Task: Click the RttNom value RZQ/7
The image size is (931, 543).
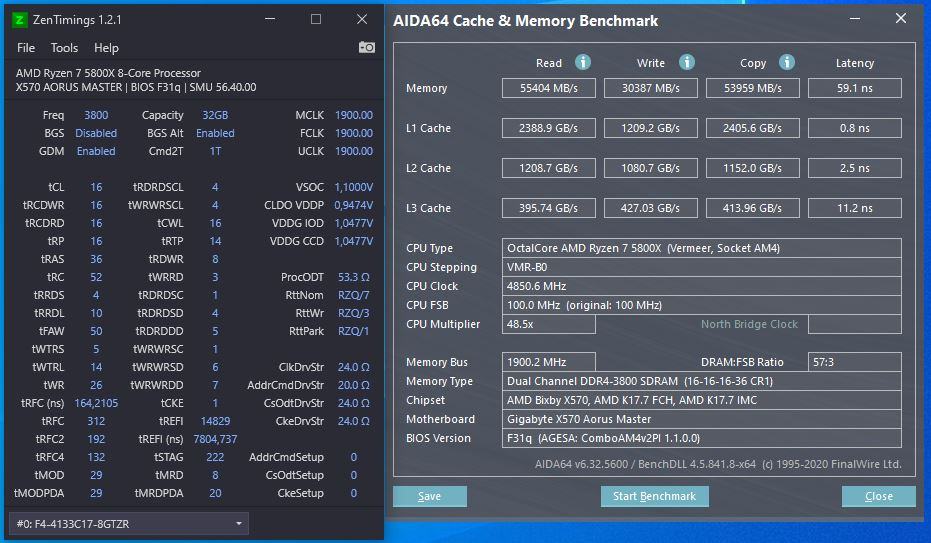Action: [x=354, y=295]
